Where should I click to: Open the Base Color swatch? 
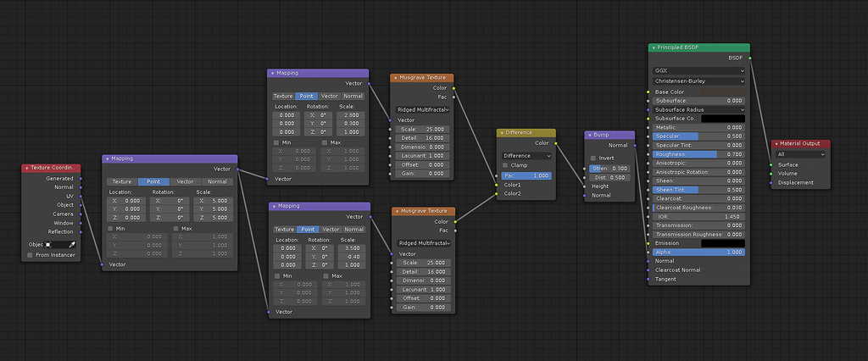pos(723,92)
